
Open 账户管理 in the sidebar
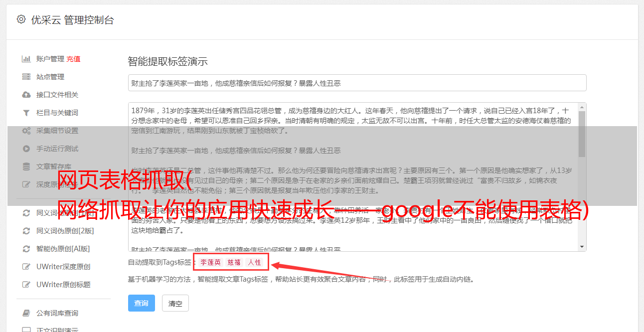pyautogui.click(x=50, y=59)
